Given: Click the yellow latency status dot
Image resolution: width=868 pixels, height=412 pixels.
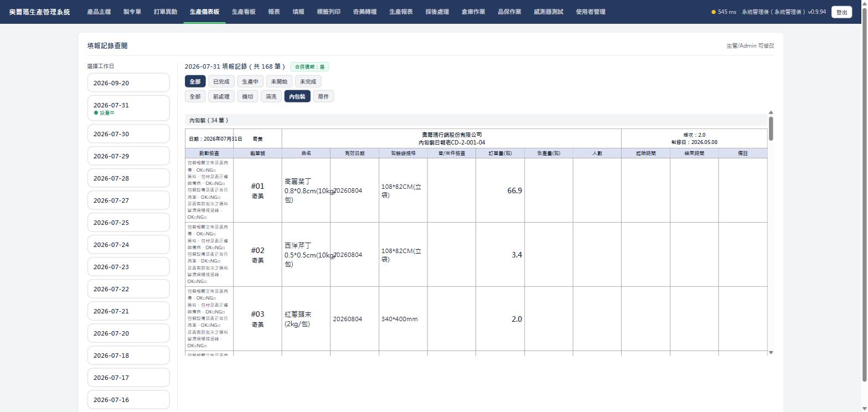Looking at the screenshot, I should [714, 12].
